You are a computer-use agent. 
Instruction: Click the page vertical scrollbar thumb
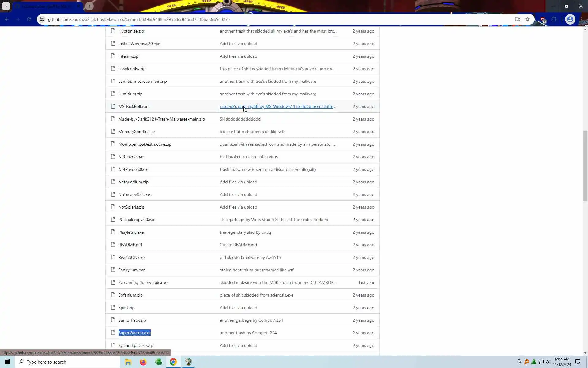coord(585,166)
